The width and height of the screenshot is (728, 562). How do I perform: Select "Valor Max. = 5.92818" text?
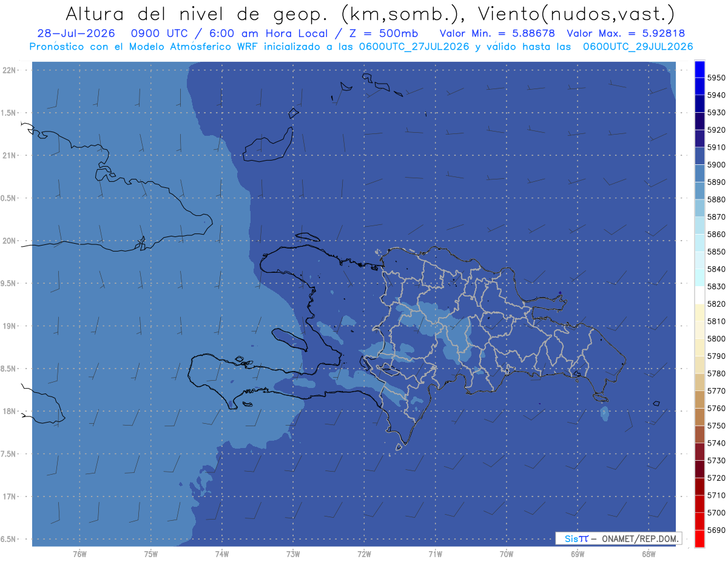tap(626, 33)
